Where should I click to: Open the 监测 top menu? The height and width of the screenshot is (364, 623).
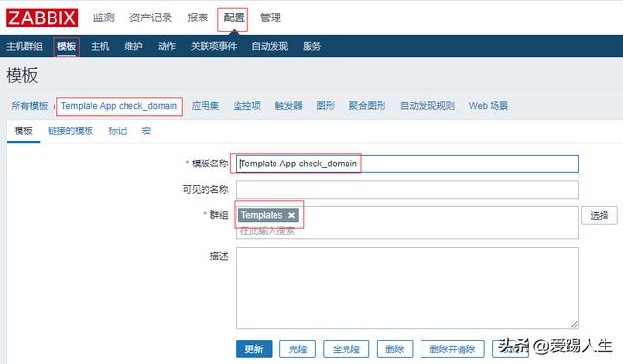coord(104,18)
